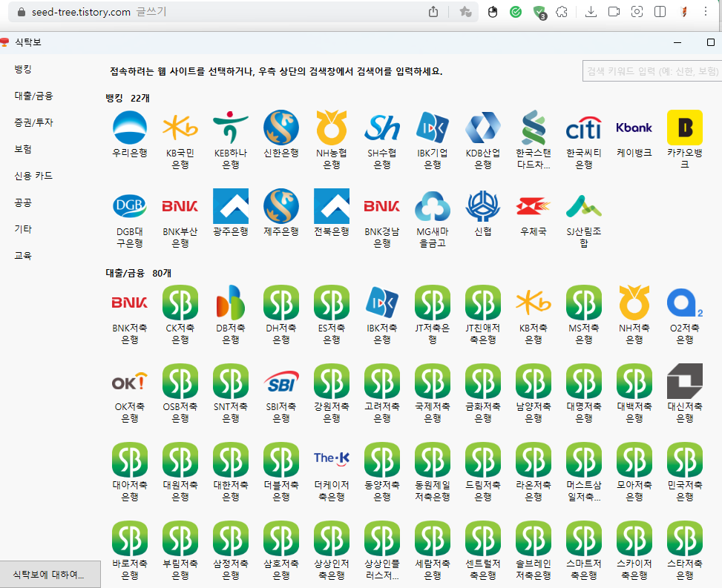Open the SJ산림조합 icon
This screenshot has height=588, width=722.
coord(584,206)
